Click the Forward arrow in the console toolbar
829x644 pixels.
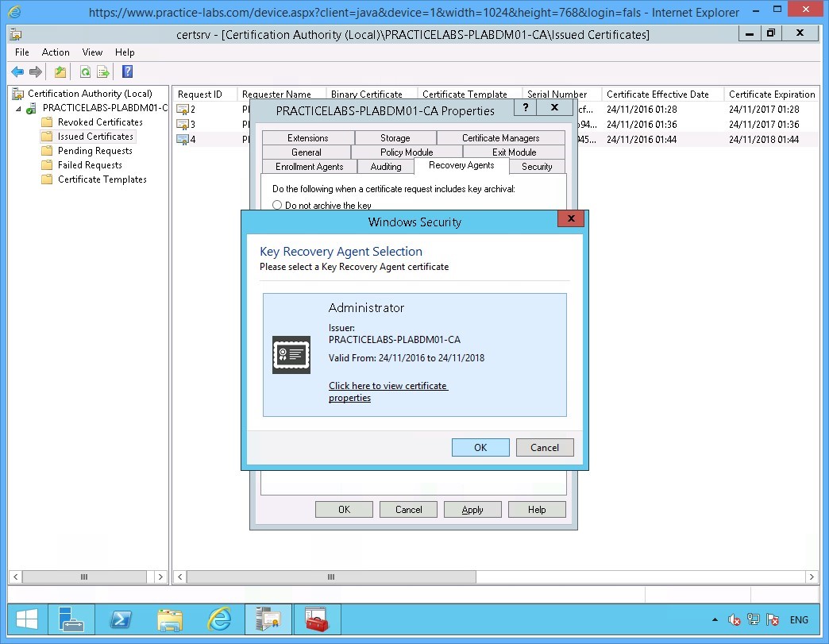[34, 71]
